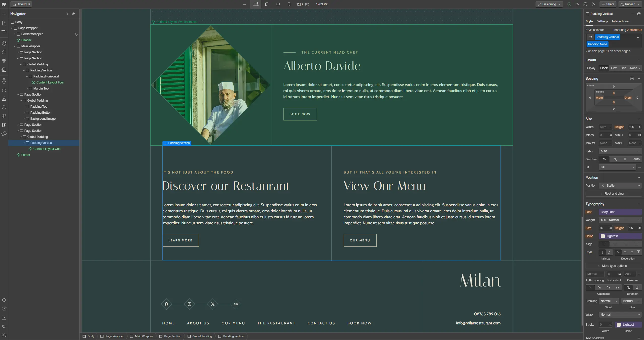Choose center text alignment
This screenshot has width=644, height=340.
615,244
